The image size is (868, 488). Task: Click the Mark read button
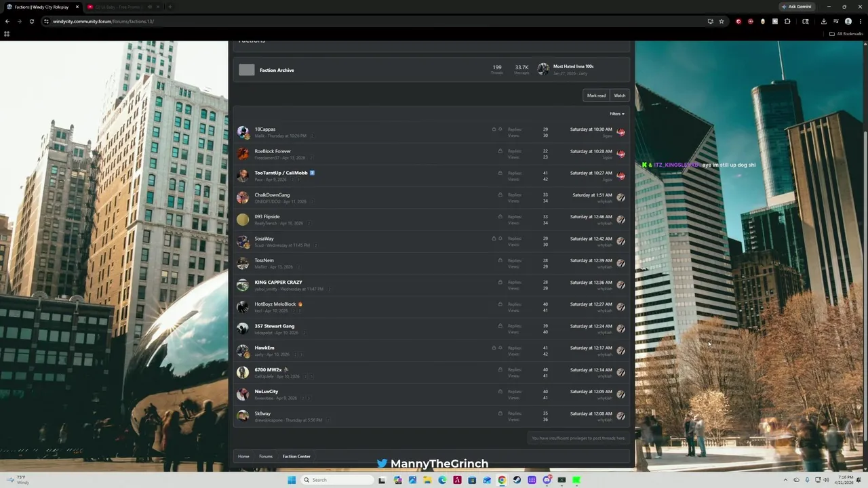pos(596,96)
